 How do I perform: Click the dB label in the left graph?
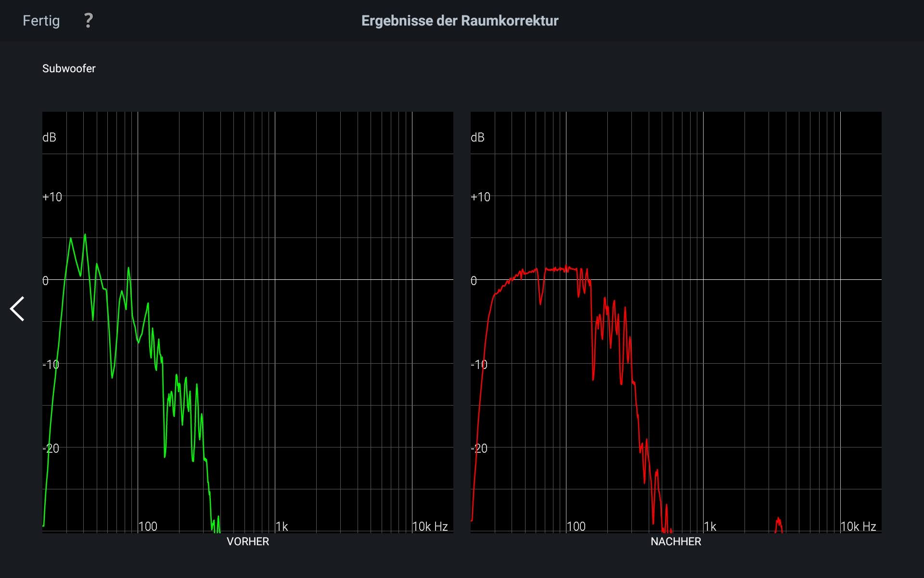pyautogui.click(x=49, y=138)
